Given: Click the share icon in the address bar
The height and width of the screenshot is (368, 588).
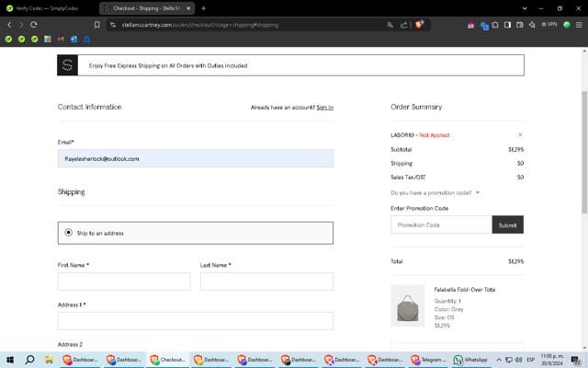Looking at the screenshot, I should [x=404, y=25].
